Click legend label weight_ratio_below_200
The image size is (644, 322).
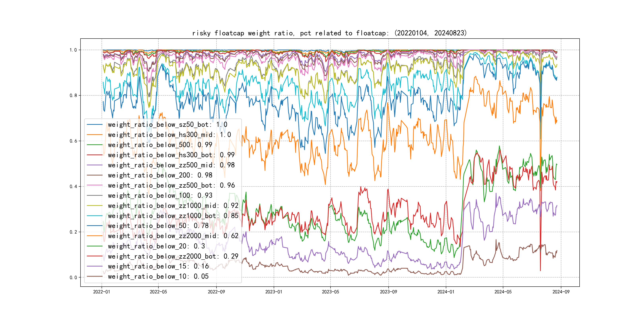point(160,175)
